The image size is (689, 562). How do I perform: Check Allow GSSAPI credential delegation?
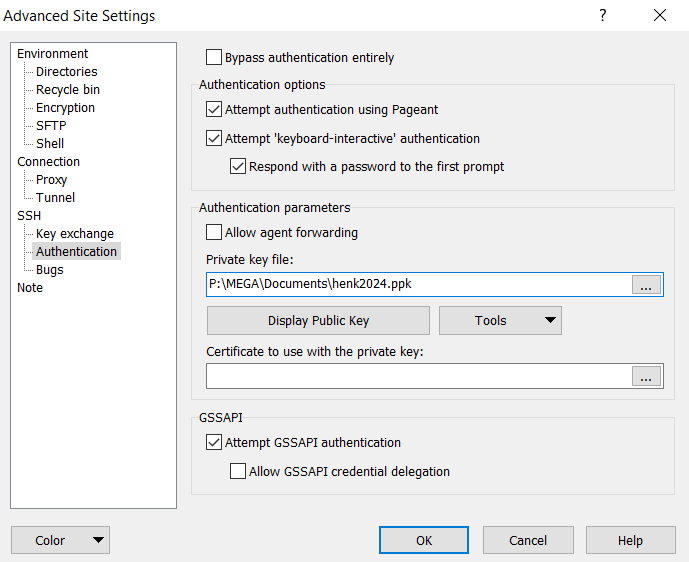pos(238,471)
